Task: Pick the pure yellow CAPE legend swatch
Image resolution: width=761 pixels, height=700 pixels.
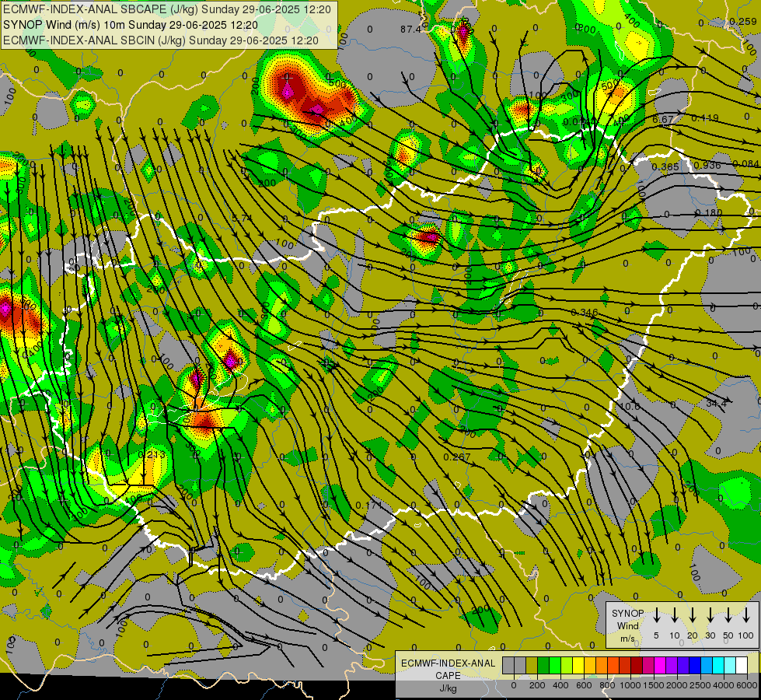Action: [578, 665]
